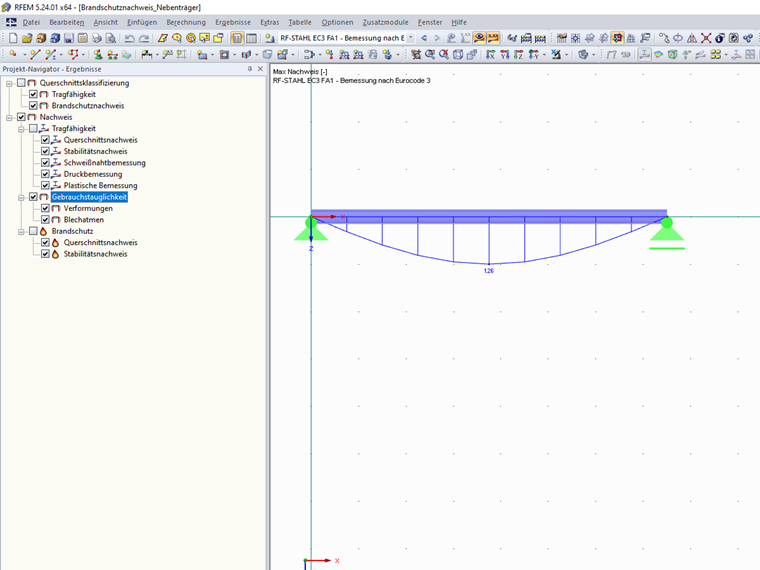The width and height of the screenshot is (760, 570).
Task: Toggle the Show results eye icon
Action: pyautogui.click(x=479, y=38)
